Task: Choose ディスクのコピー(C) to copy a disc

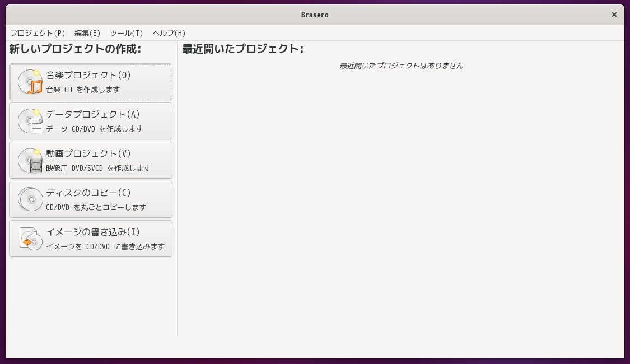Action: (91, 199)
